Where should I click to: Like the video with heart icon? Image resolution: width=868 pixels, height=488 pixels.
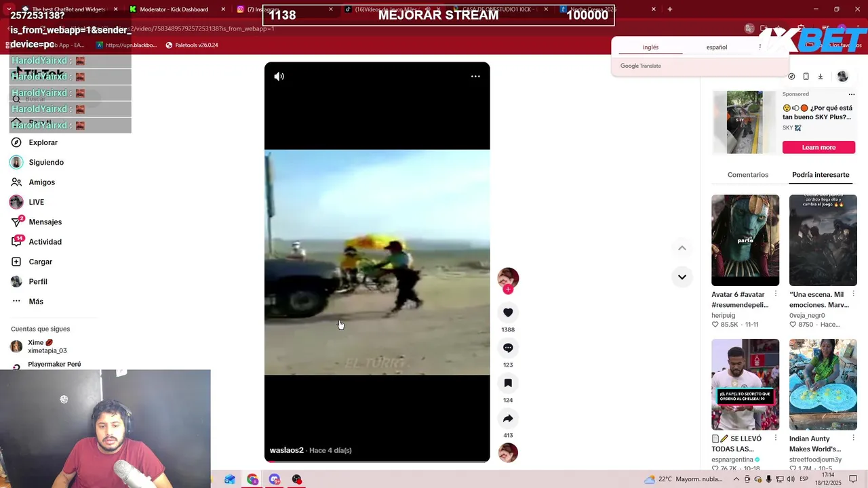coord(508,312)
